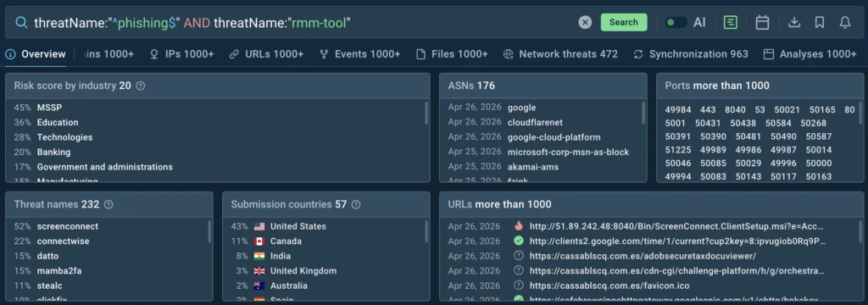This screenshot has height=305, width=868.
Task: Select screenconnect threat name
Action: pyautogui.click(x=68, y=226)
